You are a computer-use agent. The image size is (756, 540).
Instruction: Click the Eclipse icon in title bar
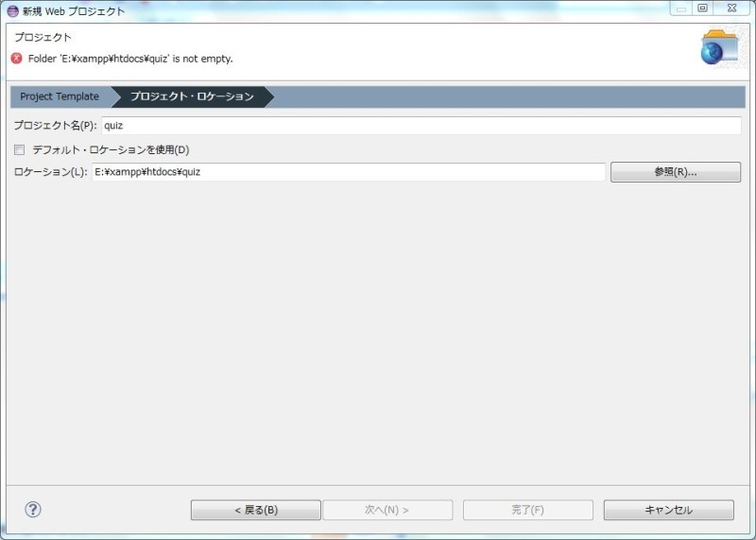tap(13, 10)
